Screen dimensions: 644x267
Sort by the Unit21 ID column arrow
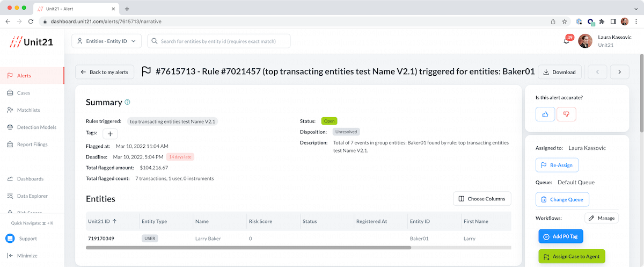pyautogui.click(x=114, y=221)
